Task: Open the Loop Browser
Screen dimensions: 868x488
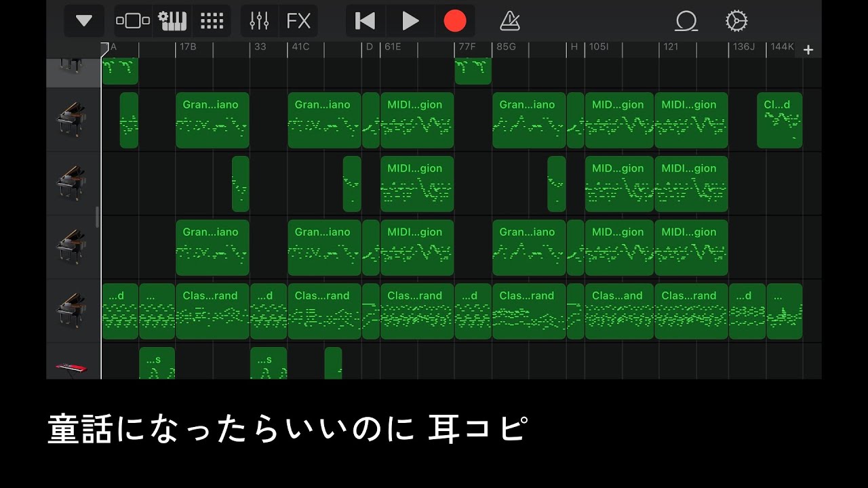Action: click(686, 21)
